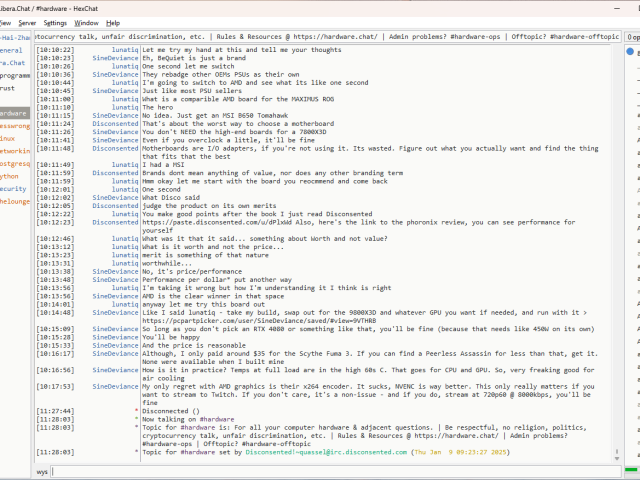Screen dimensions: 640x480
Task: Switch to the rust channel
Action: coord(12,88)
